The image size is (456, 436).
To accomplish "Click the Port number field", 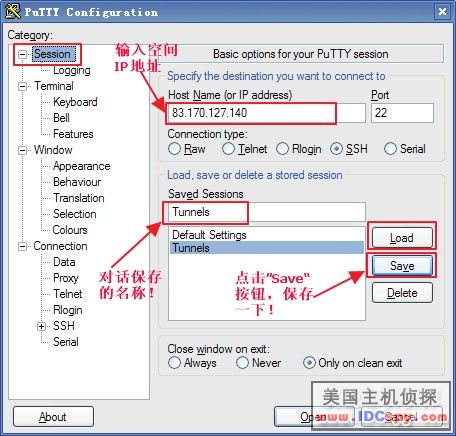I will click(x=402, y=113).
